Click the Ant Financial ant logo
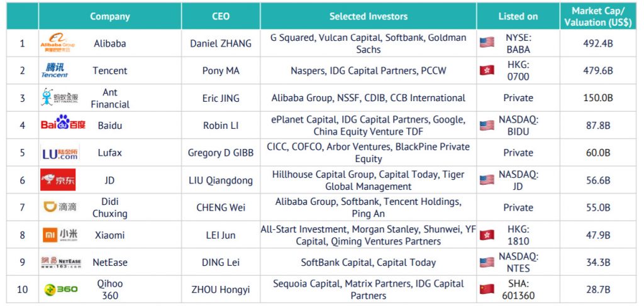644x306 pixels. [60, 97]
